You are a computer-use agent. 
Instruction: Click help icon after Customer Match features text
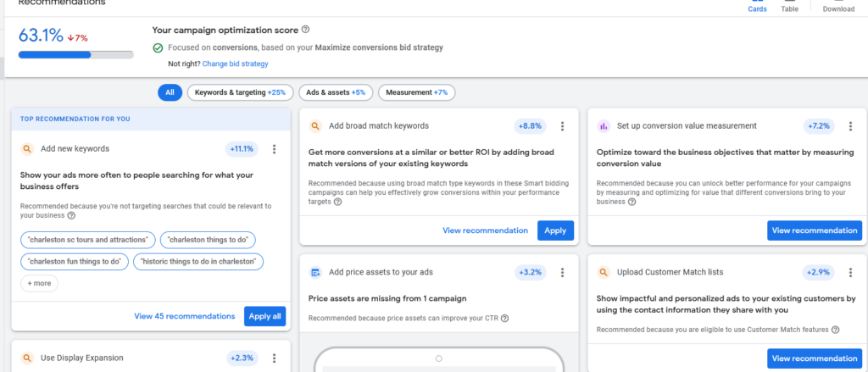click(835, 330)
